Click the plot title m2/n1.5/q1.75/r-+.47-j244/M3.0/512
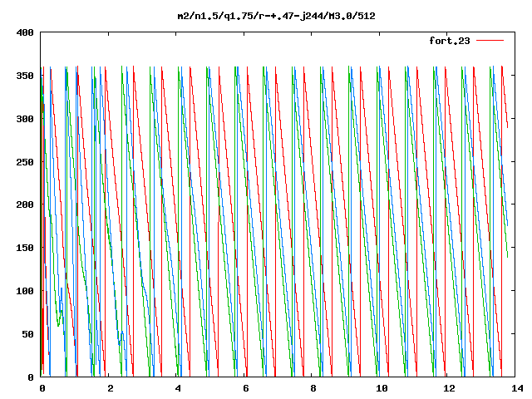This screenshot has width=532, height=399. (x=277, y=16)
